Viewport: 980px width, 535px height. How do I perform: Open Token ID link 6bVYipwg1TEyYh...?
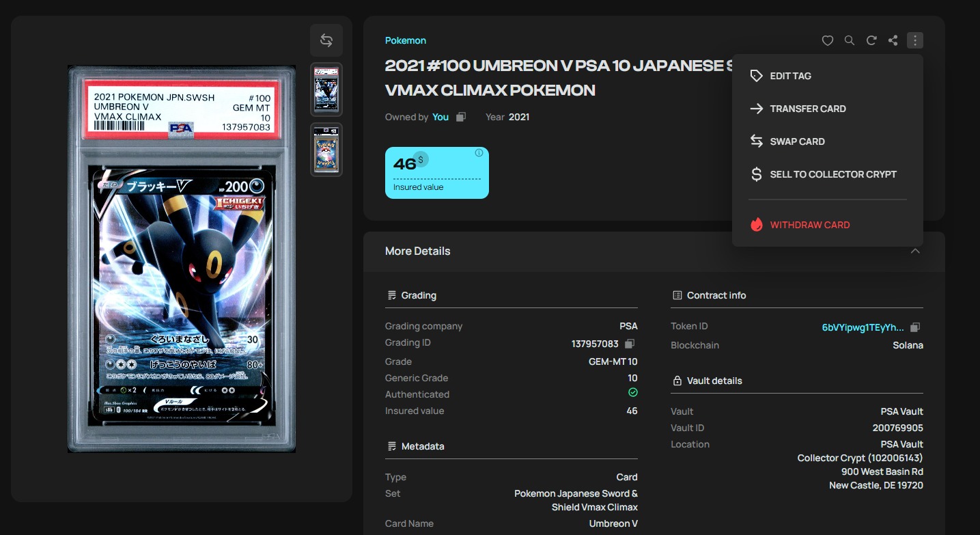click(863, 327)
